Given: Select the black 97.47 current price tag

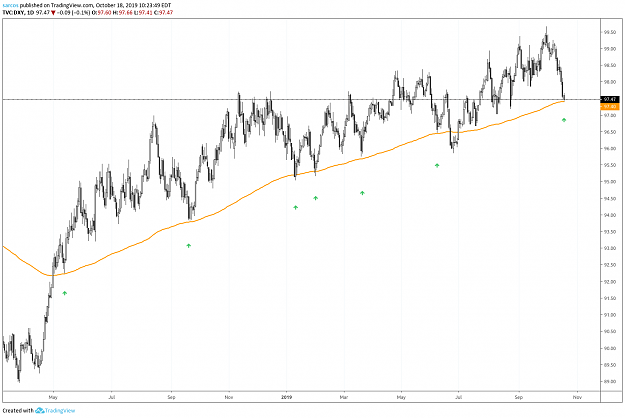Looking at the screenshot, I should pyautogui.click(x=610, y=99).
